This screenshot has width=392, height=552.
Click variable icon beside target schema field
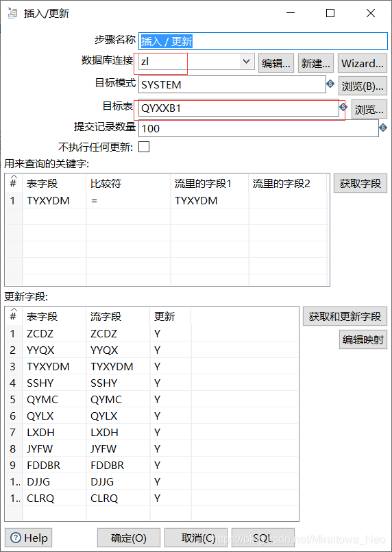point(330,84)
